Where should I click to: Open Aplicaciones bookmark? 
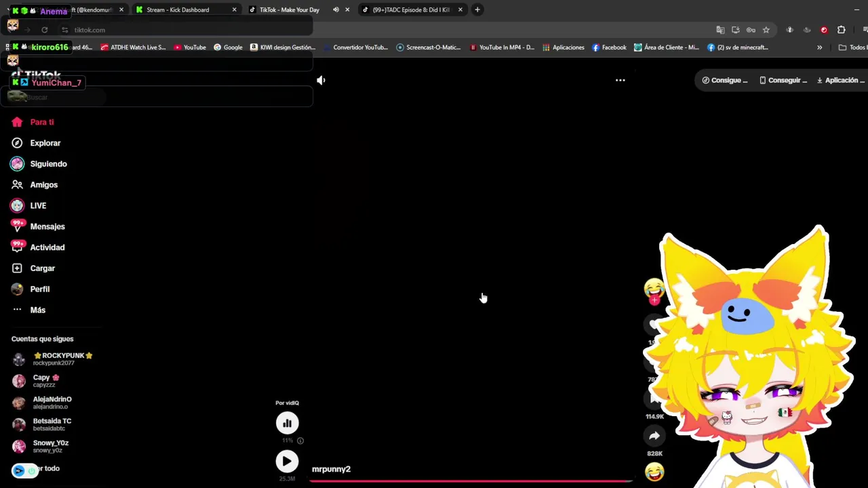[x=563, y=47]
